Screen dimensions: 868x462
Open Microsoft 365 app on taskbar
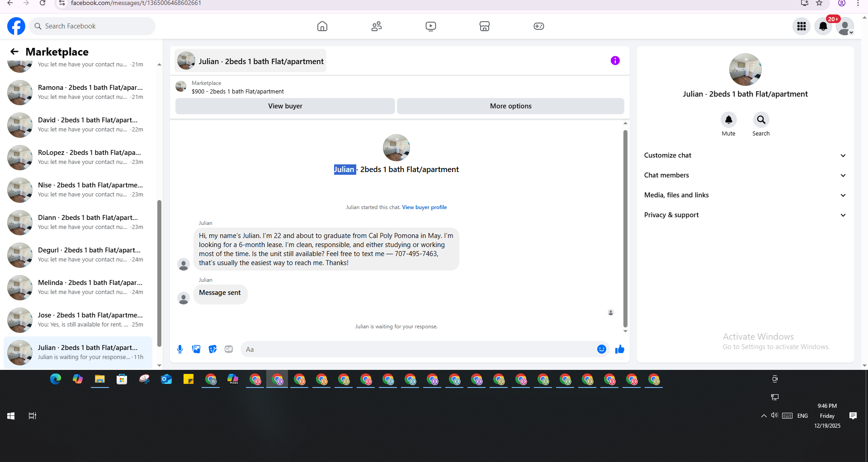tap(233, 379)
